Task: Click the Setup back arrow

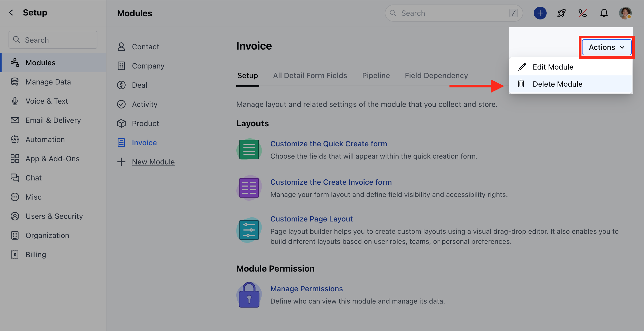Action: pos(11,13)
